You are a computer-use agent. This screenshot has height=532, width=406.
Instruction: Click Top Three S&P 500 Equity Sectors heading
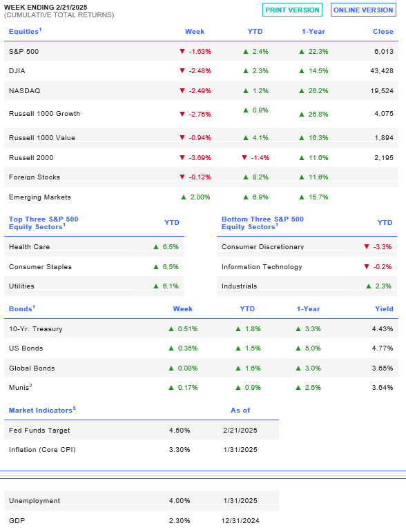43,223
